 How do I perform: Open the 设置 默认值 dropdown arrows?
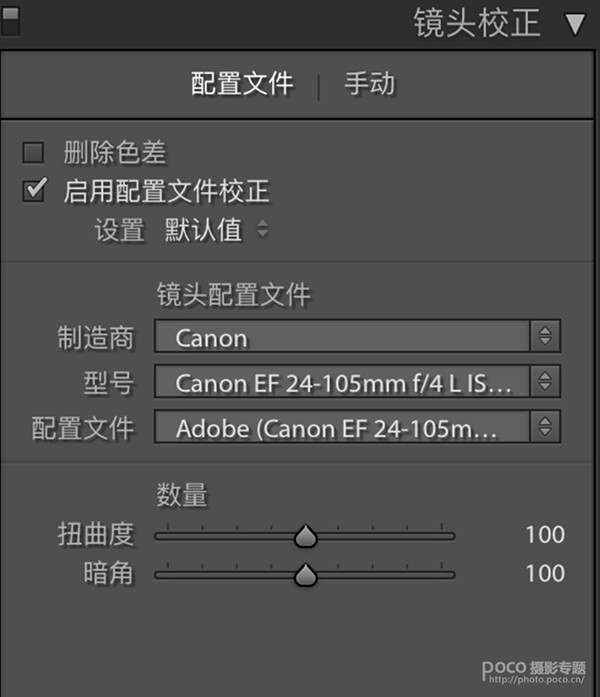point(263,229)
